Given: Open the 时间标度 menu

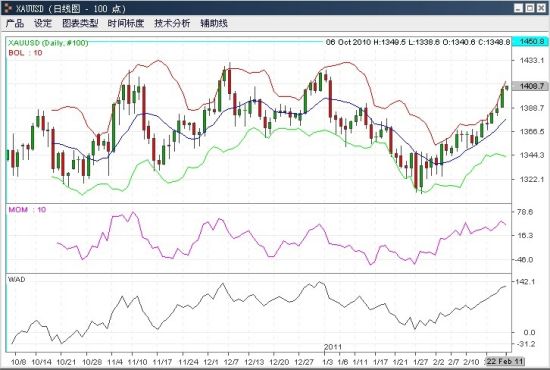Looking at the screenshot, I should (126, 23).
